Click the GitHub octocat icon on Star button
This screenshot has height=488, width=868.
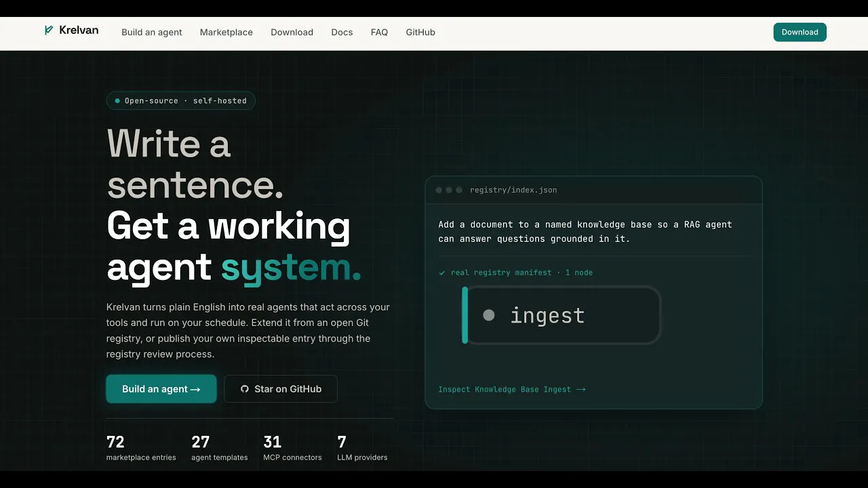pyautogui.click(x=245, y=389)
